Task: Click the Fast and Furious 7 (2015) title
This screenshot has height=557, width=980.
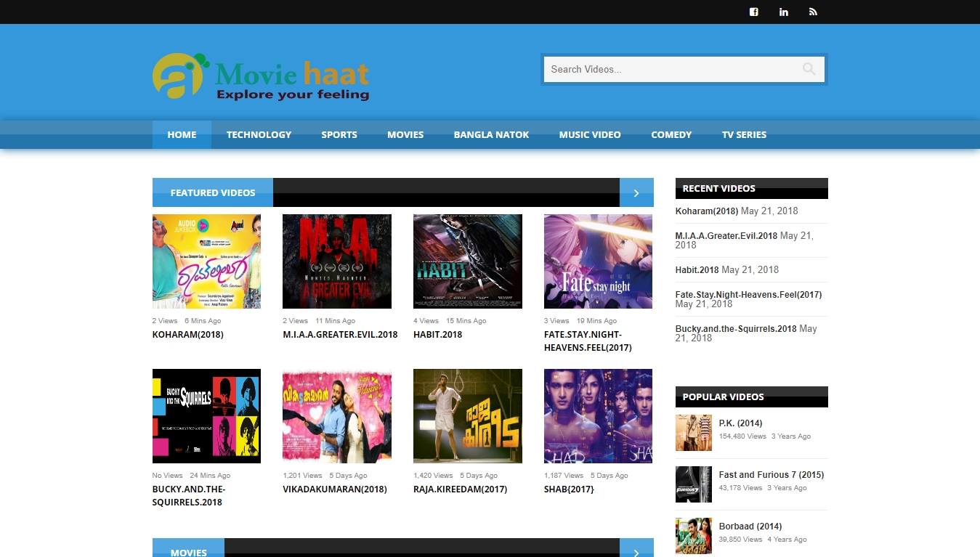Action: (x=772, y=475)
